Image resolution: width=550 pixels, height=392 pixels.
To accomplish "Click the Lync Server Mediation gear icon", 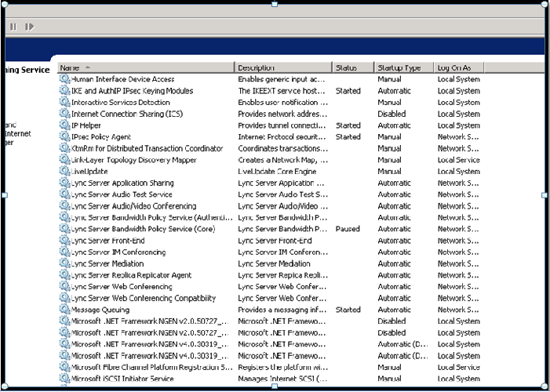I will (x=64, y=263).
